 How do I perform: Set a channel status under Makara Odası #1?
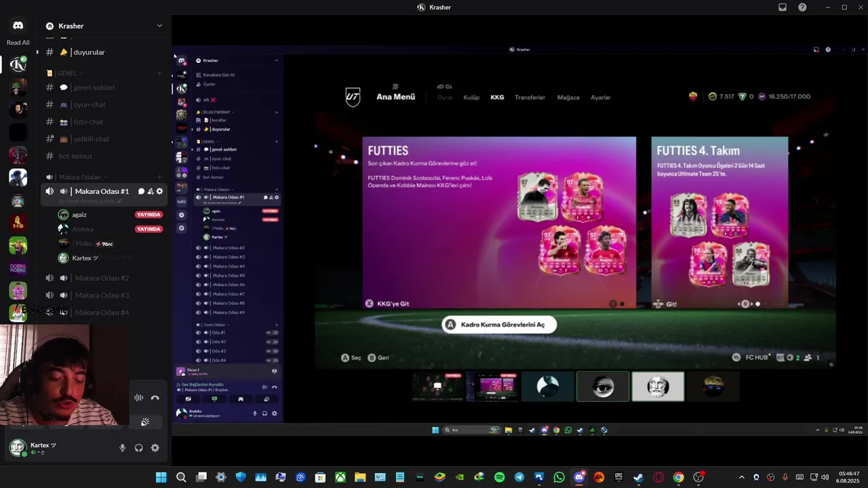point(90,201)
